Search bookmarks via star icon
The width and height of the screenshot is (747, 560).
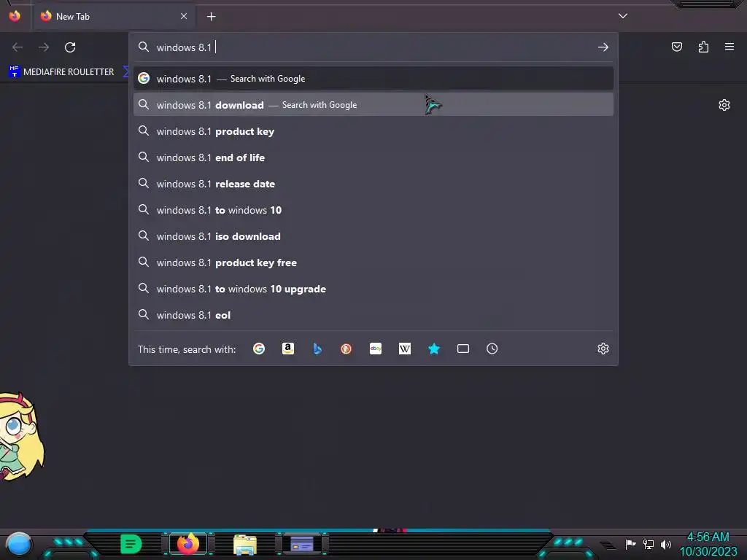[x=434, y=349]
